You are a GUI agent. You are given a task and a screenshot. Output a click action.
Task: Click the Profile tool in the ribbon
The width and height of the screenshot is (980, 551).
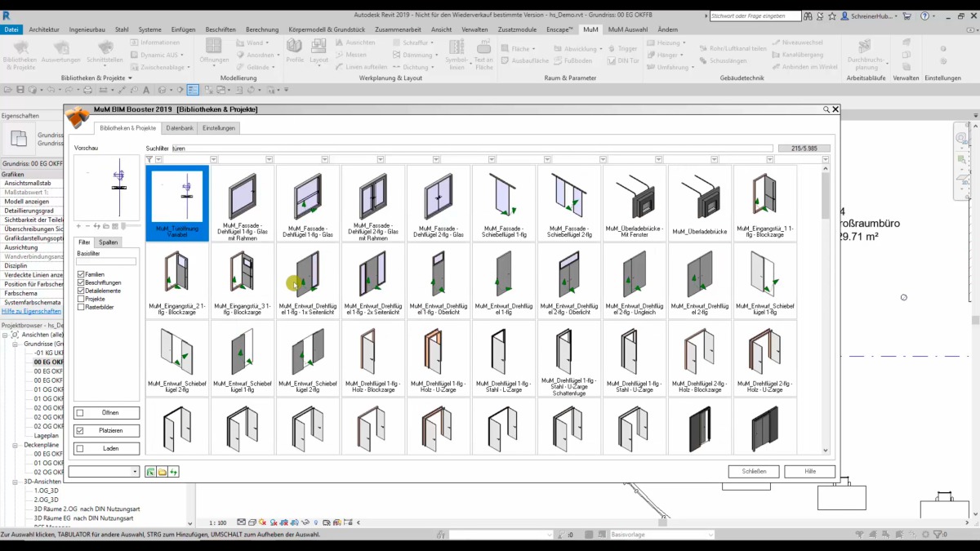pos(295,53)
